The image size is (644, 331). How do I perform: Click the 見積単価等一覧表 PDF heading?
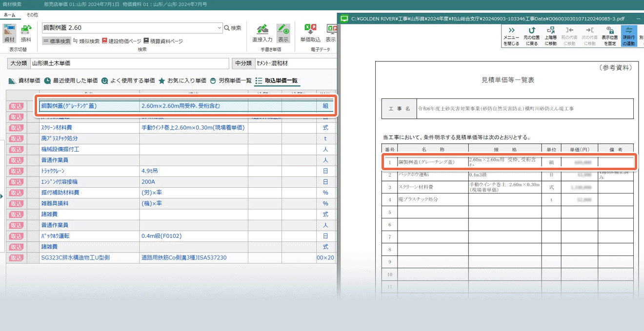tap(507, 79)
